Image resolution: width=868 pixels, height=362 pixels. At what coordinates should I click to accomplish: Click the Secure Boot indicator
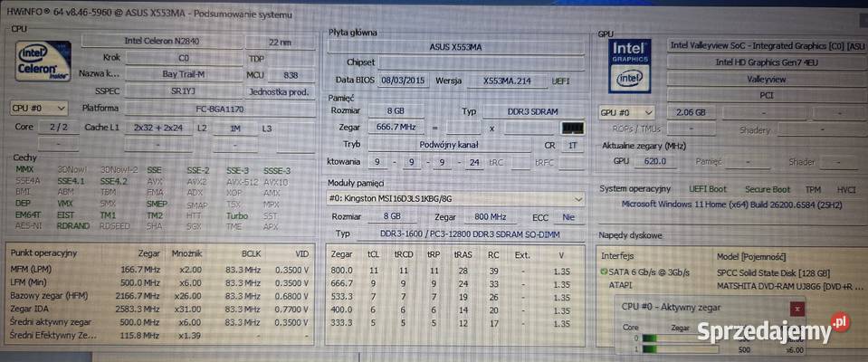coord(766,189)
